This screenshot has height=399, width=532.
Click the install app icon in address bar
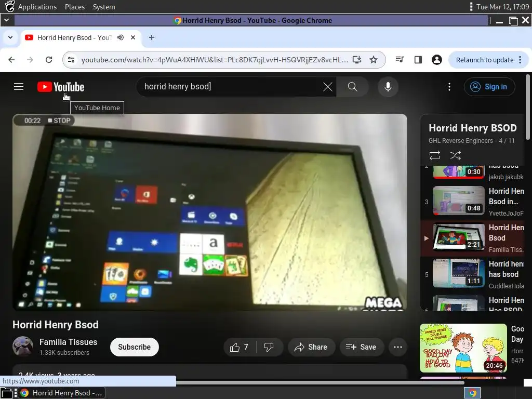coord(356,60)
